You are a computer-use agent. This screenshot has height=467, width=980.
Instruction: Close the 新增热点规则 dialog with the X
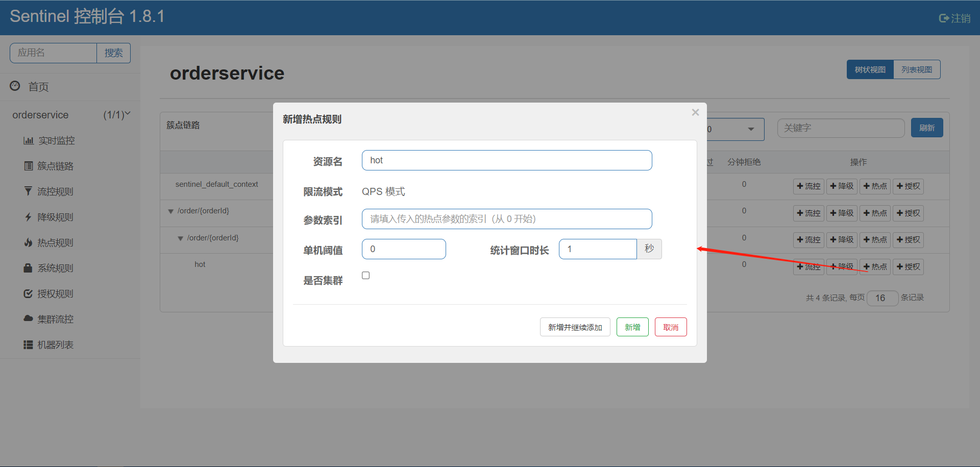click(695, 112)
